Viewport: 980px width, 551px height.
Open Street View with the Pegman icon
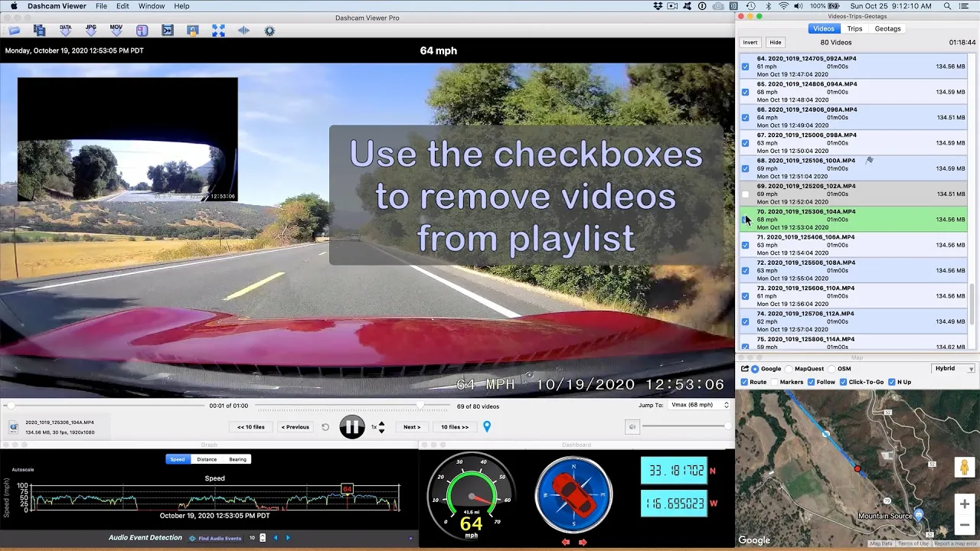coord(965,467)
